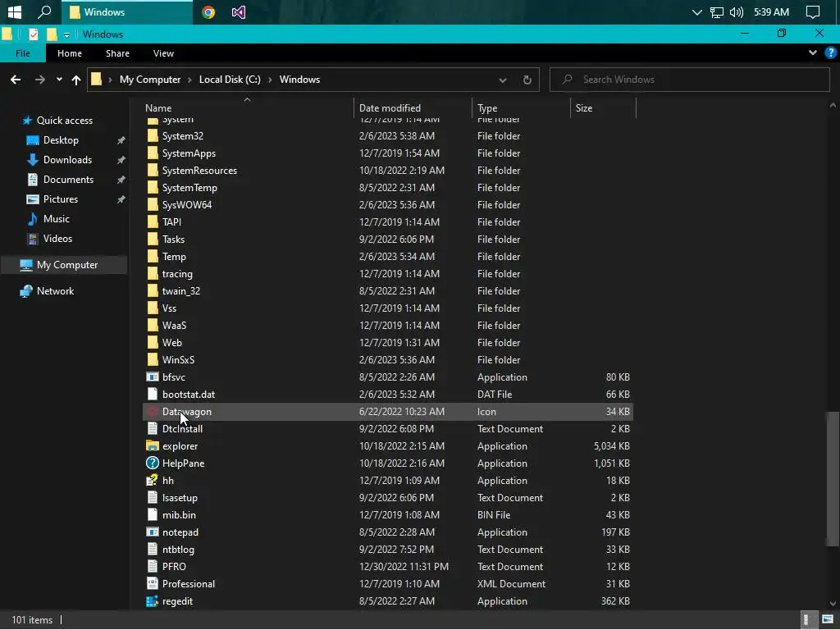Switch to the Share ribbon tab

[x=117, y=53]
